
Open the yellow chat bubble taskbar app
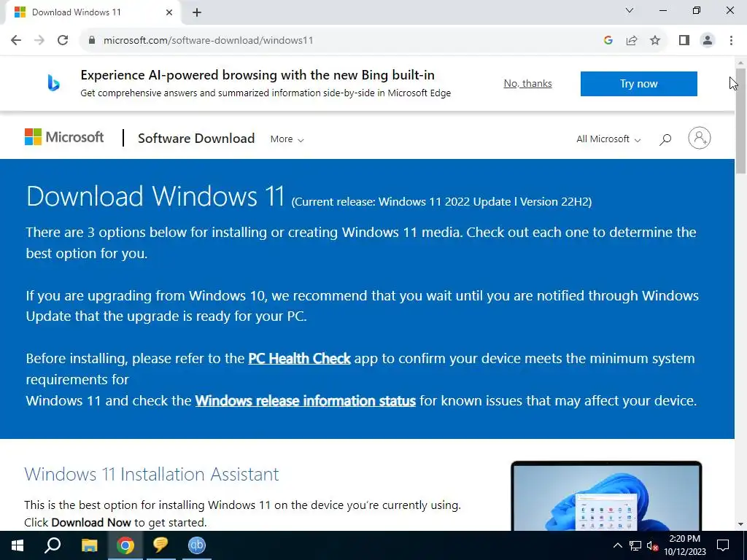[x=160, y=545]
